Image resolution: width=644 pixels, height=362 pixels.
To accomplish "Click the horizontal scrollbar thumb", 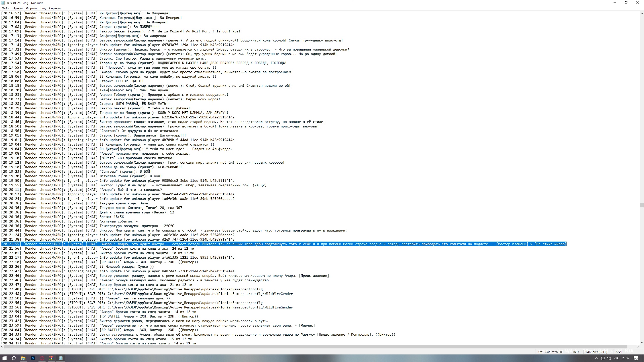I will pyautogui.click(x=316, y=346).
